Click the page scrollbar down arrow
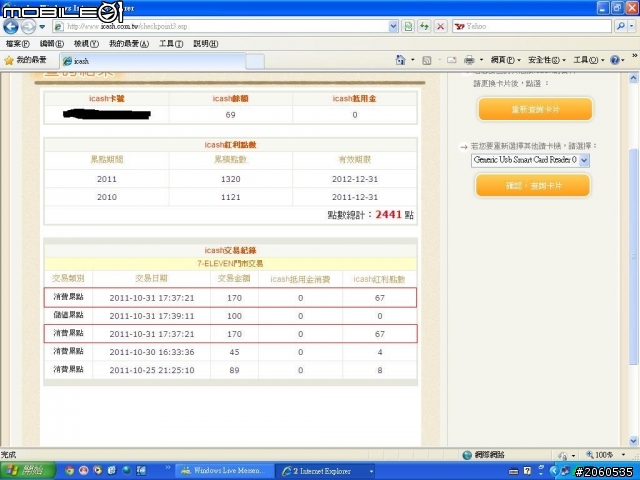 (633, 441)
